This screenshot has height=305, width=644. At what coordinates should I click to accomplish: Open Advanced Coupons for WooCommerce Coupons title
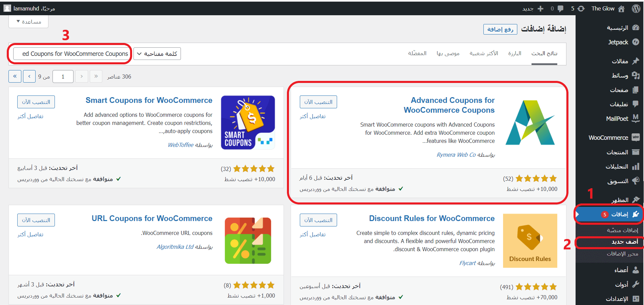449,105
